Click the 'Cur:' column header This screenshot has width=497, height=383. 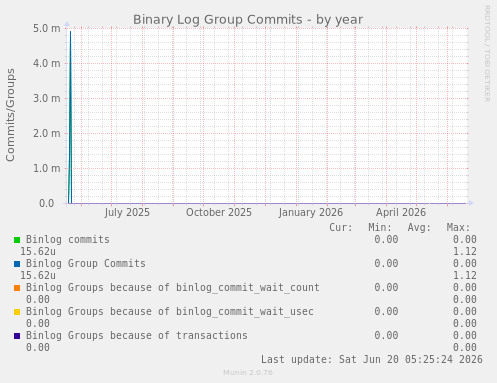(341, 228)
